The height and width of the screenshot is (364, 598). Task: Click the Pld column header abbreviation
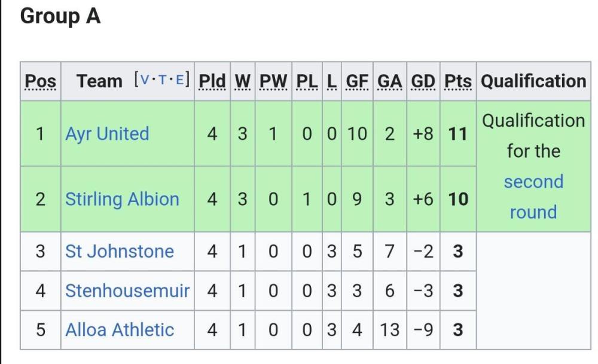coord(212,81)
